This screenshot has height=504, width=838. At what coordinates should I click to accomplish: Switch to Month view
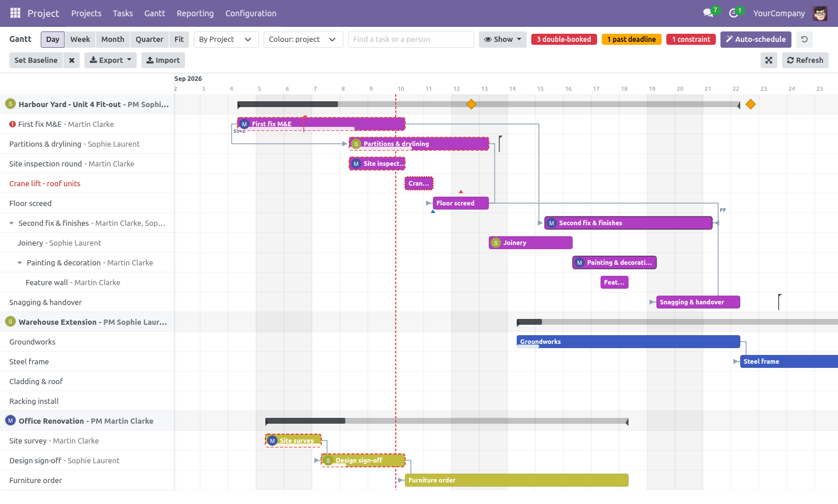[113, 40]
